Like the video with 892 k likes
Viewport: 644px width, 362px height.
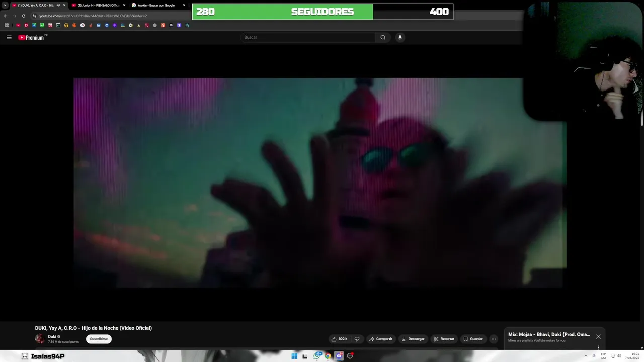(x=339, y=339)
